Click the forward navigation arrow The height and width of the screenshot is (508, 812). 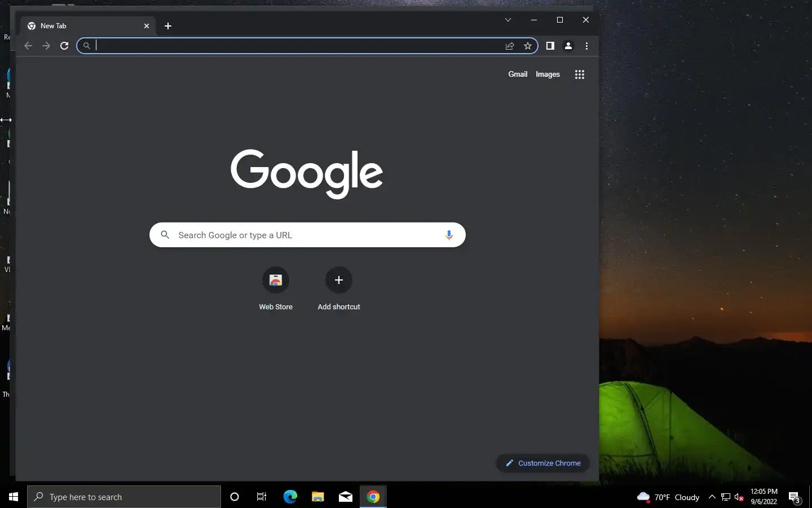(x=46, y=46)
